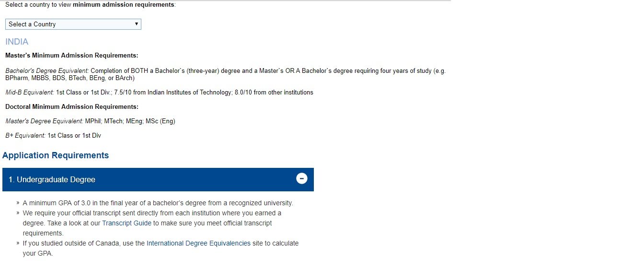This screenshot has height=270, width=644.
Task: Click the Mid-B Equivalent label
Action: (30, 92)
